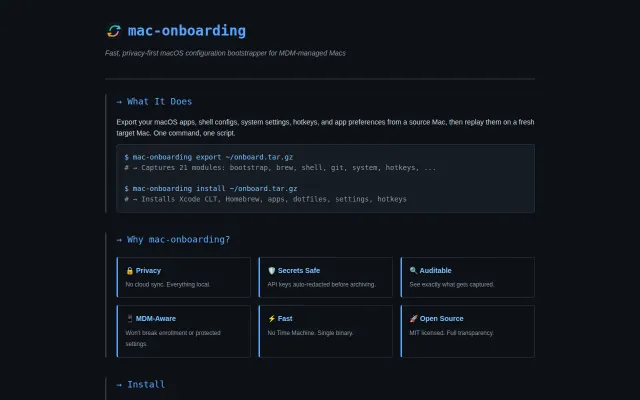Select the 'Install' section heading
The width and height of the screenshot is (640, 400).
(141, 384)
